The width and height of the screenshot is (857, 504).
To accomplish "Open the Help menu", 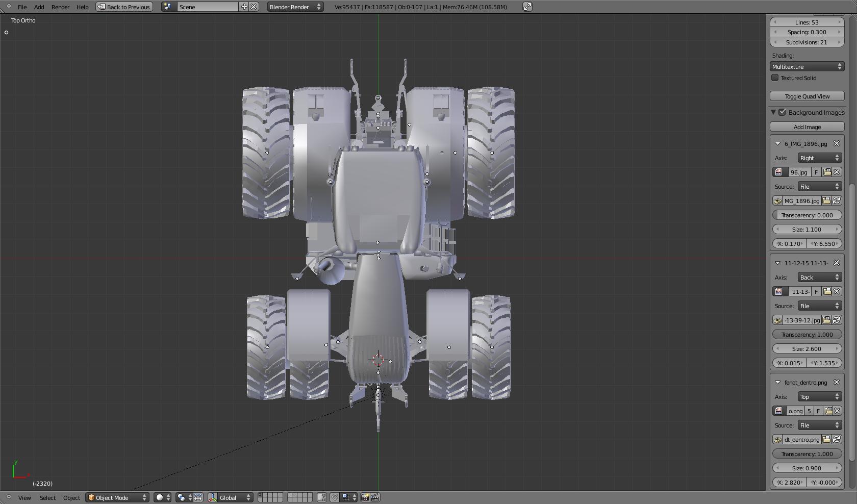I will [82, 7].
